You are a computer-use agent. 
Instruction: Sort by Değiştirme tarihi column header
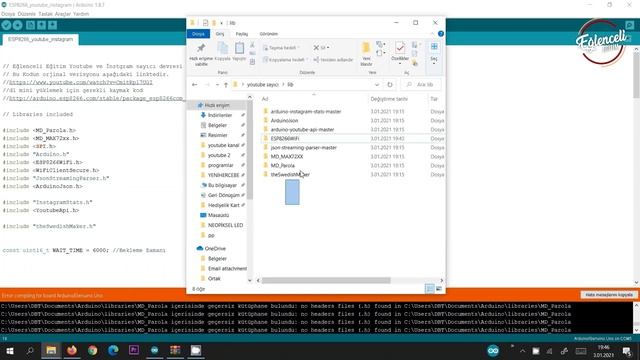click(389, 99)
